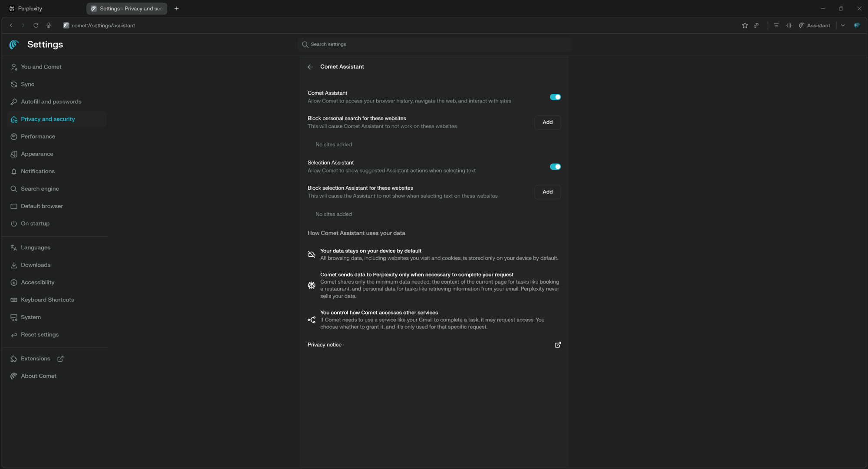
Task: Open Default browser settings
Action: (56, 206)
